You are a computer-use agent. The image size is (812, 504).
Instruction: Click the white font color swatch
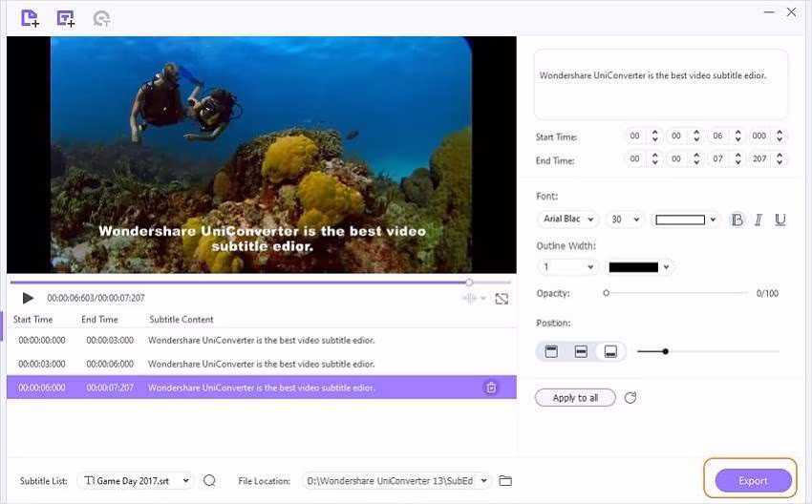pos(680,220)
